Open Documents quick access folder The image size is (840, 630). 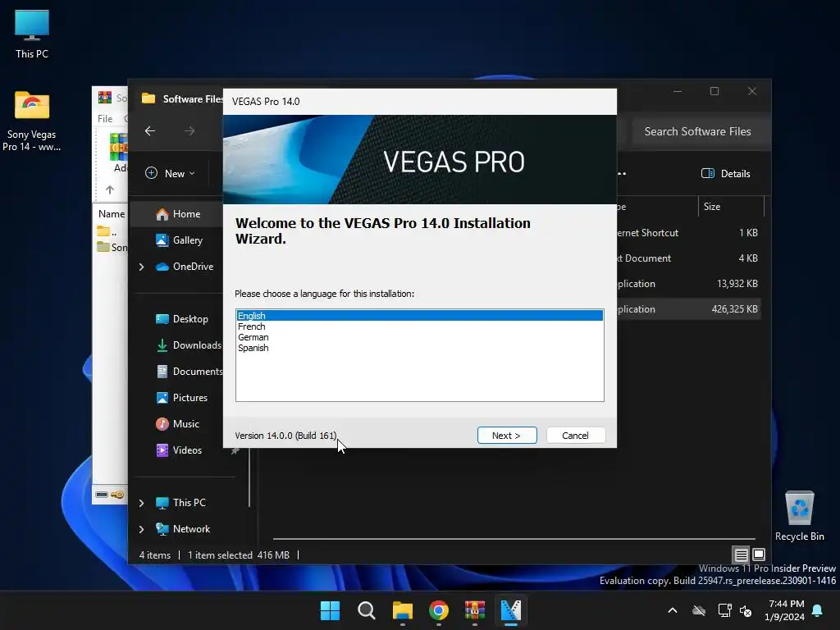[x=189, y=372]
